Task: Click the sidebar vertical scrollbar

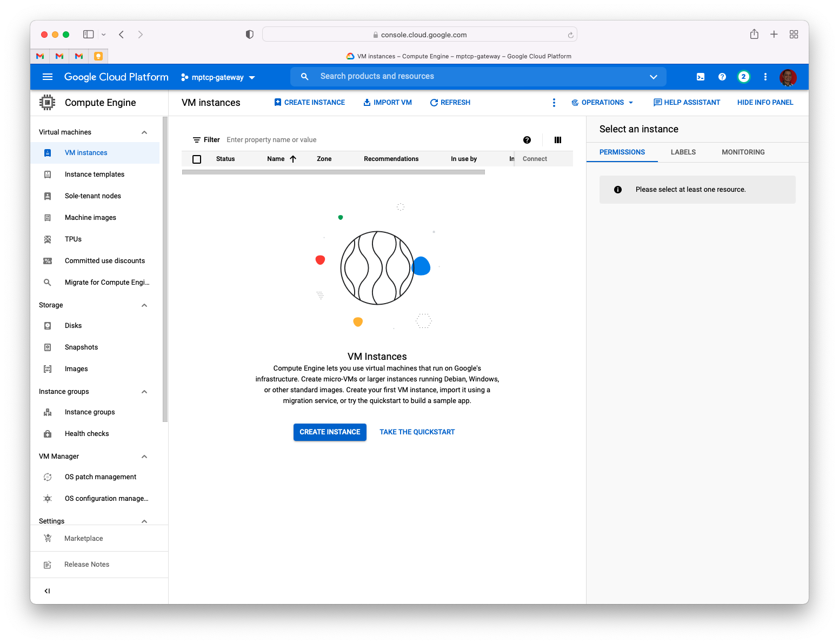Action: pos(165,269)
